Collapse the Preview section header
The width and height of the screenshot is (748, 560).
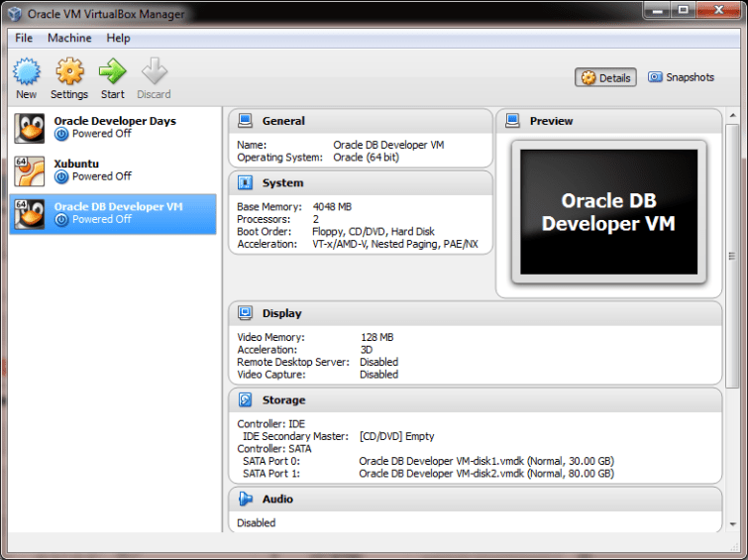point(551,121)
